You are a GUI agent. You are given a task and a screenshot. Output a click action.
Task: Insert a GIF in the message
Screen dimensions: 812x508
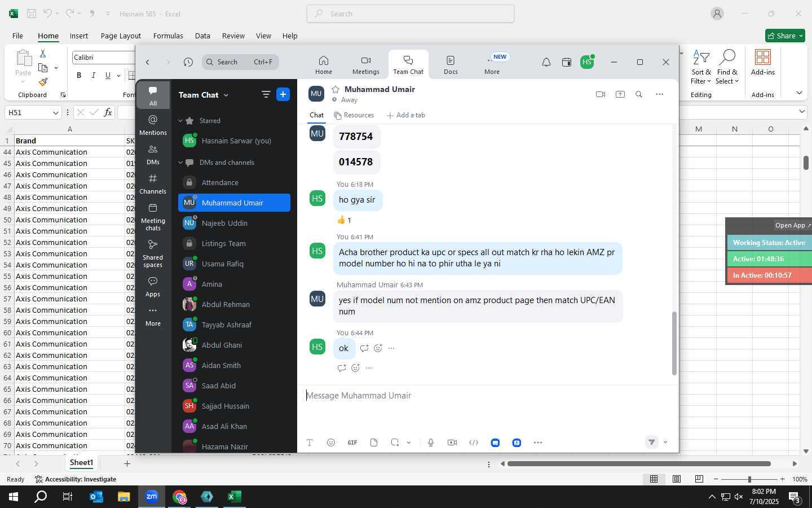point(352,443)
